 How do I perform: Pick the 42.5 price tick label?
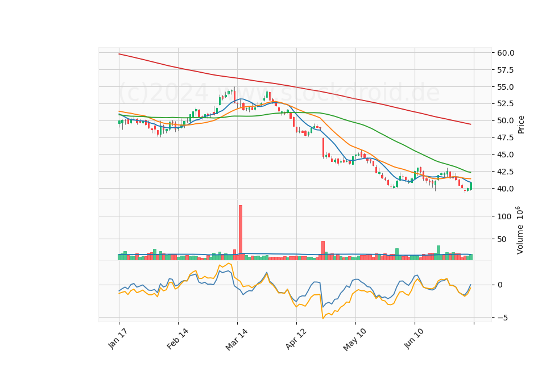coord(506,172)
